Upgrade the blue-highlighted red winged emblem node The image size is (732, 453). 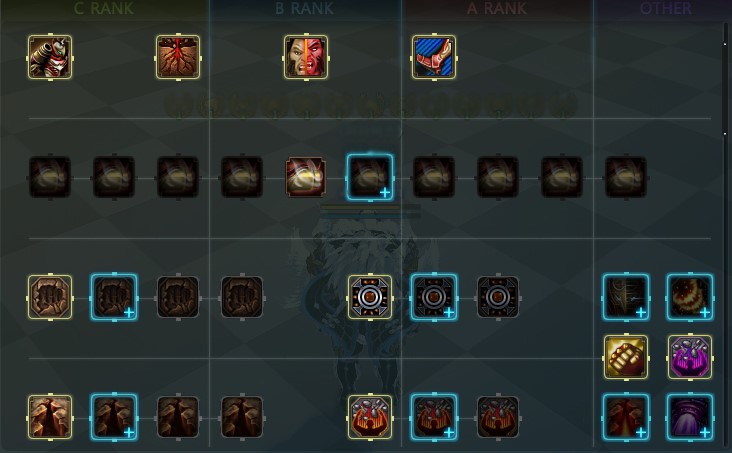[x=434, y=417]
